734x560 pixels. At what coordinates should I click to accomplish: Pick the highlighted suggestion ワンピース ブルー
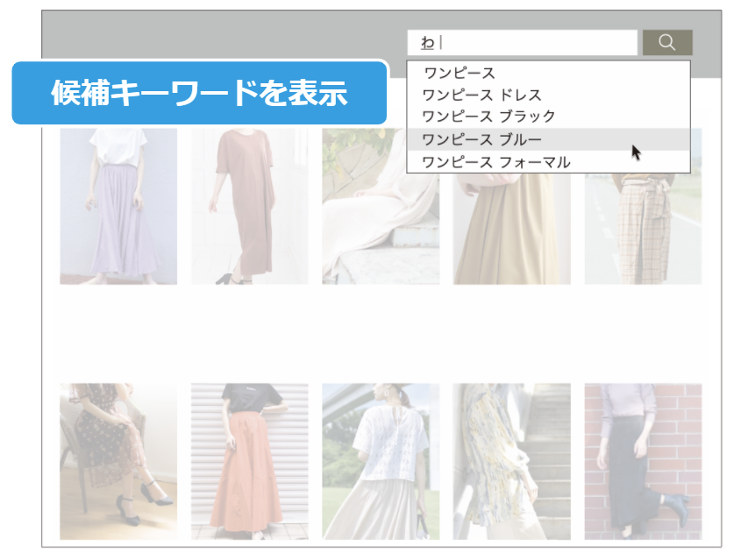549,139
